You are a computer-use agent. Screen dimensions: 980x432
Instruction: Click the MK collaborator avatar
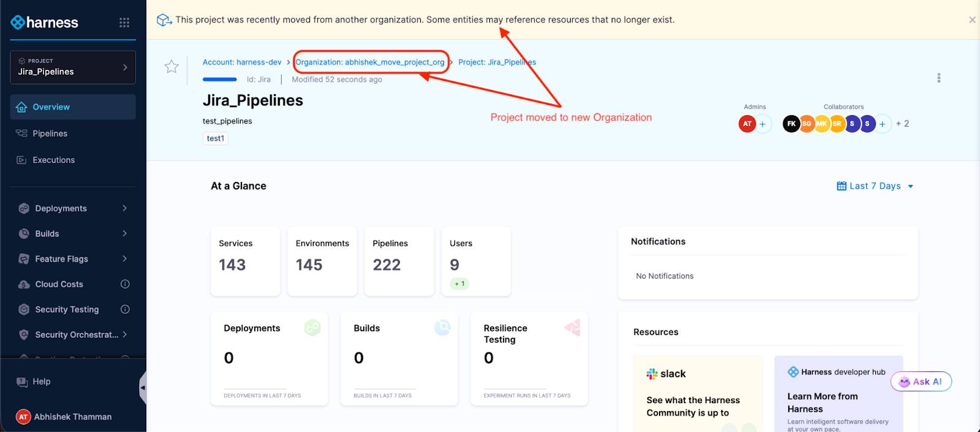coord(822,124)
